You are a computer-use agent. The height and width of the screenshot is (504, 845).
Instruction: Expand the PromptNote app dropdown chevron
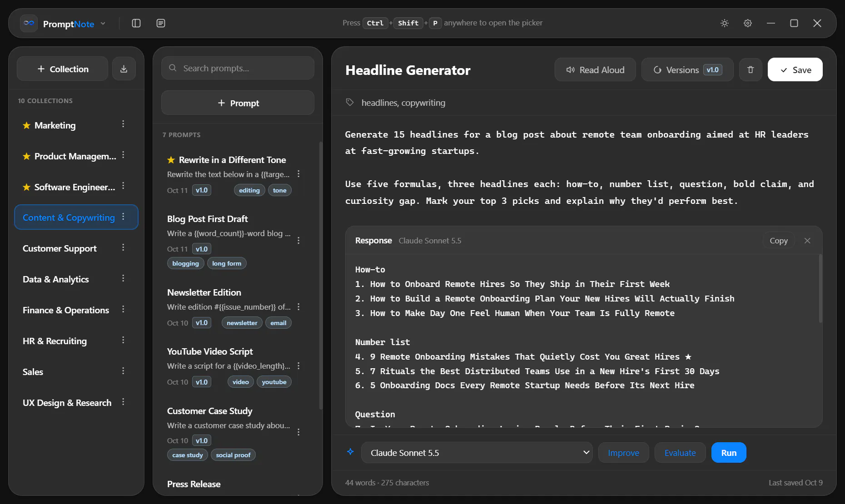103,24
